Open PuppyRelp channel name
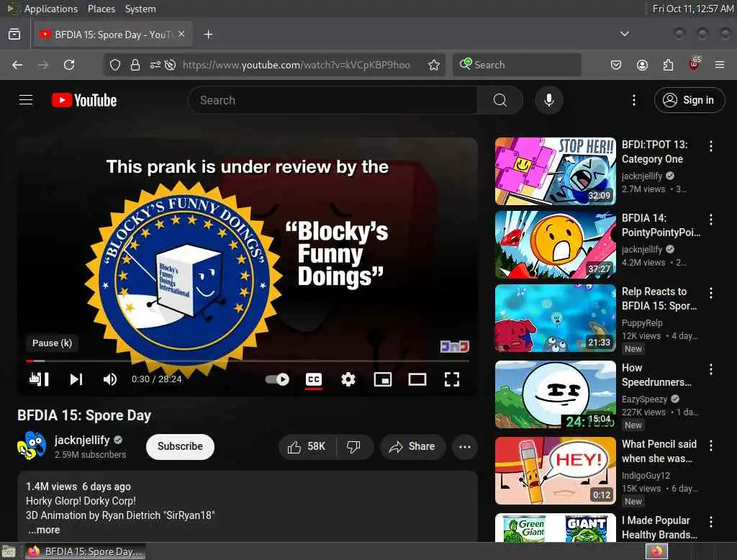Image resolution: width=737 pixels, height=560 pixels. pos(642,322)
